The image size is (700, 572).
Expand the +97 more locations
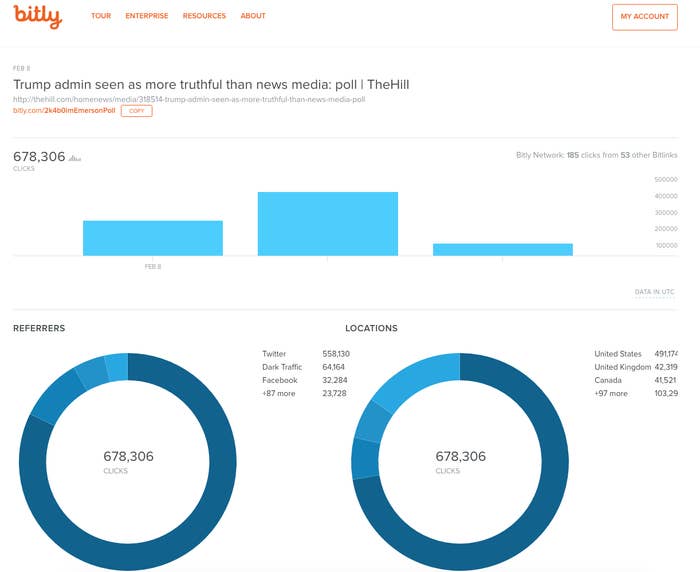(x=611, y=393)
